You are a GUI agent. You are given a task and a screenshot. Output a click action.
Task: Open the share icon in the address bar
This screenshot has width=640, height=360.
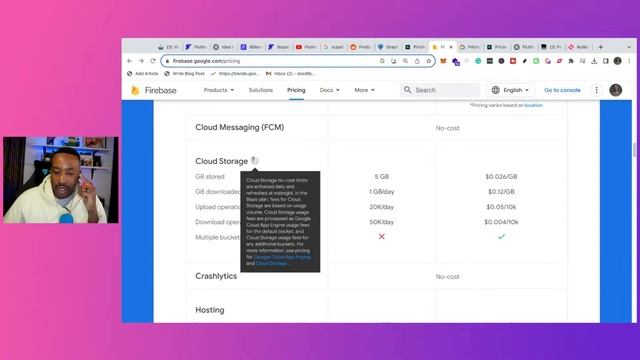pos(417,61)
